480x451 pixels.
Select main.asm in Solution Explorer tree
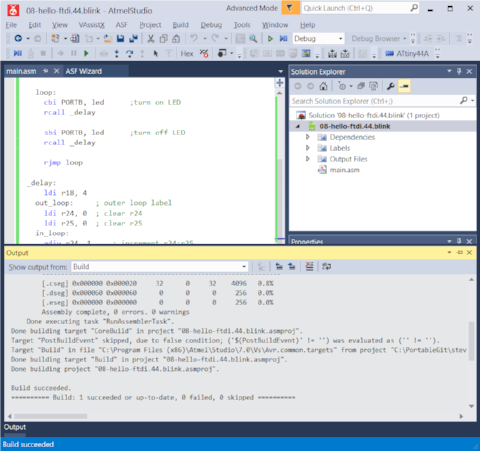[345, 170]
